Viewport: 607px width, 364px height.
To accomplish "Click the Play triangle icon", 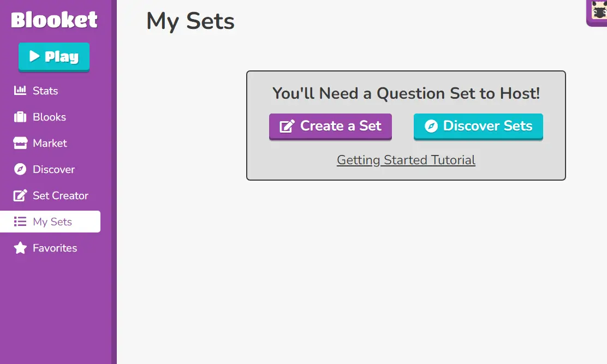I will 34,56.
